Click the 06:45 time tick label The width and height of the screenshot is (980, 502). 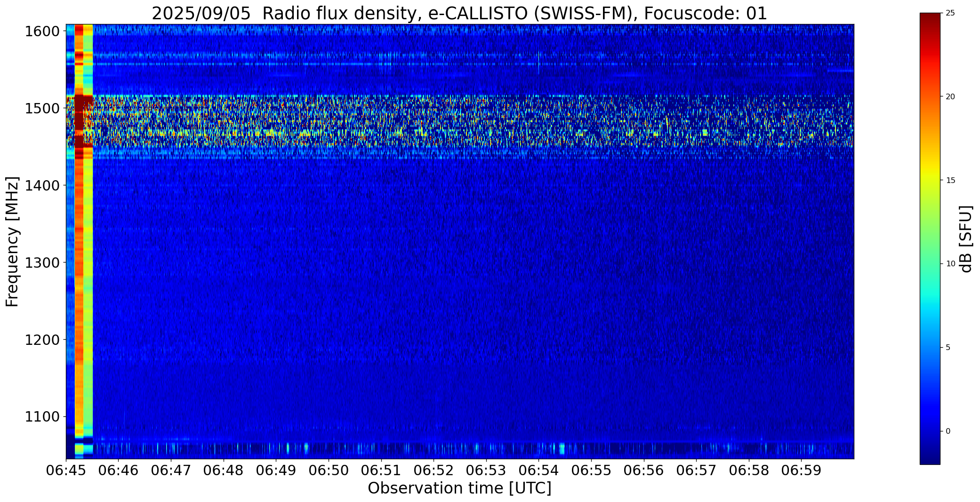pos(66,470)
